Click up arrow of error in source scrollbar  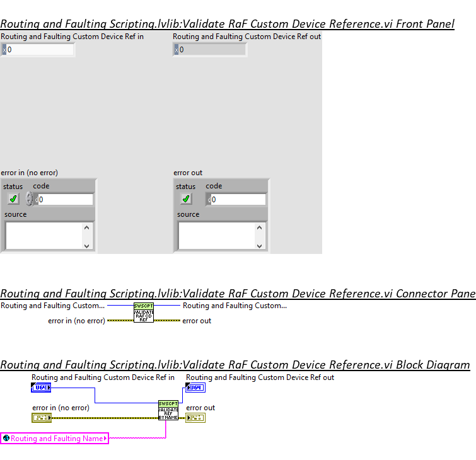click(87, 227)
